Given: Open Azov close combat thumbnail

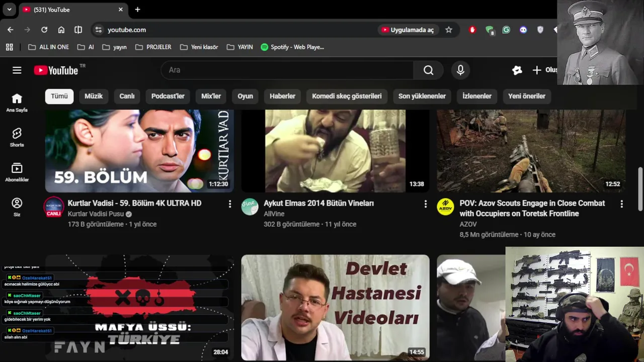Looking at the screenshot, I should tap(531, 151).
